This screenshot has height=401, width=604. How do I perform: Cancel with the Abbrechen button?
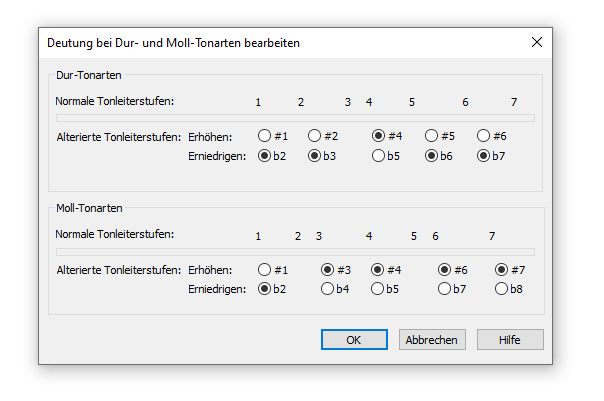pyautogui.click(x=432, y=340)
